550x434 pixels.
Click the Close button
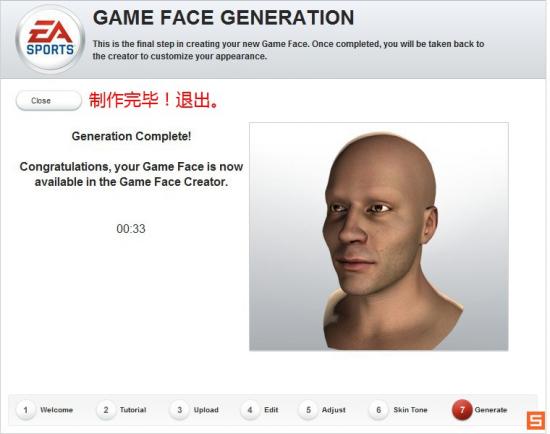[x=49, y=101]
